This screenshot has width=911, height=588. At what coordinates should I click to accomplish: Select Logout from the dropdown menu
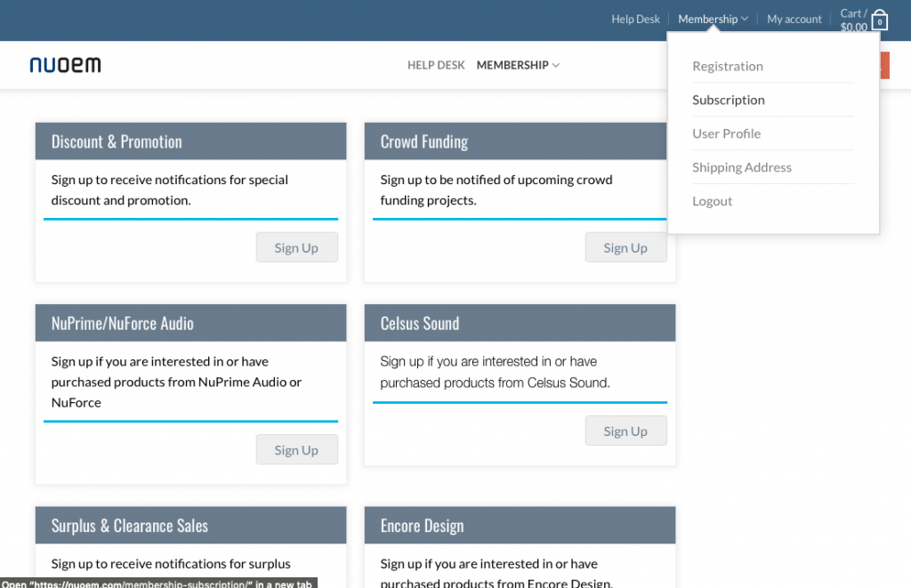(712, 201)
